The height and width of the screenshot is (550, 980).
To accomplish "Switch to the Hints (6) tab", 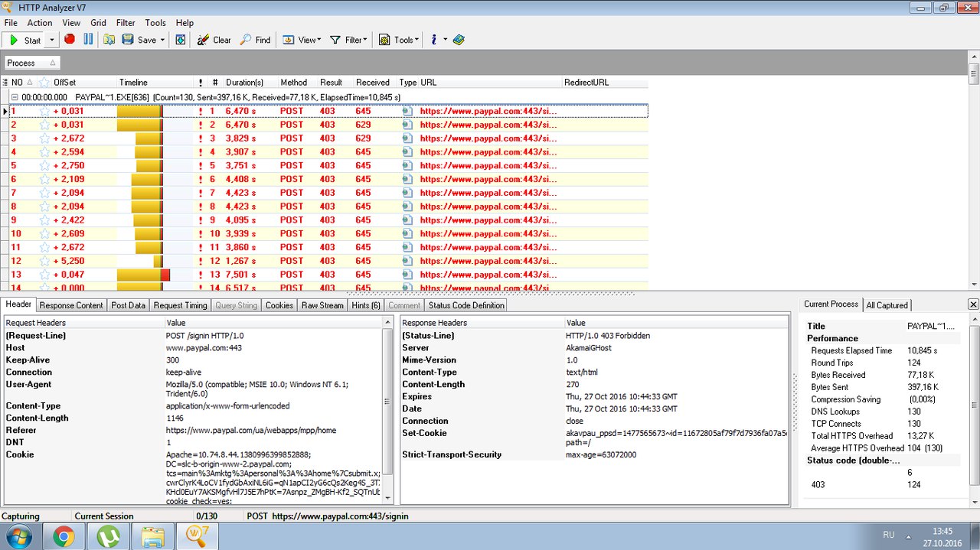I will pos(366,305).
